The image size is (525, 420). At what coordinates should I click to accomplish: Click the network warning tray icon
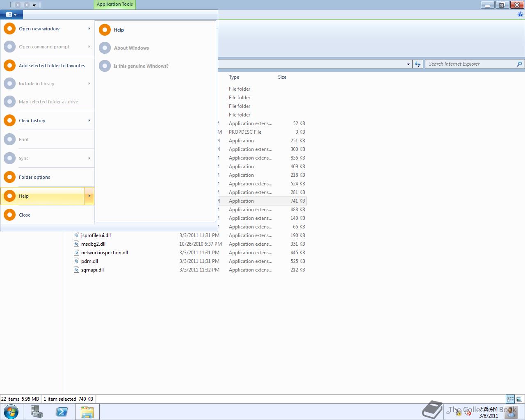click(458, 412)
